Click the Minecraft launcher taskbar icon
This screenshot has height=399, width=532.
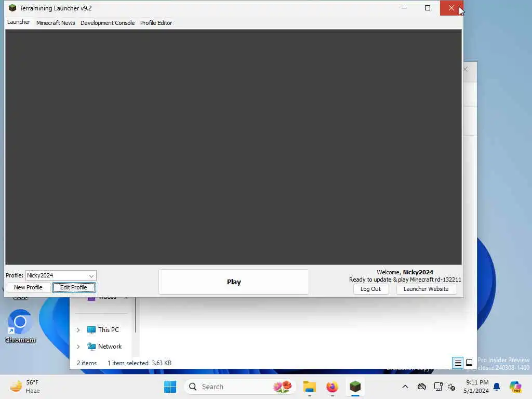(355, 387)
